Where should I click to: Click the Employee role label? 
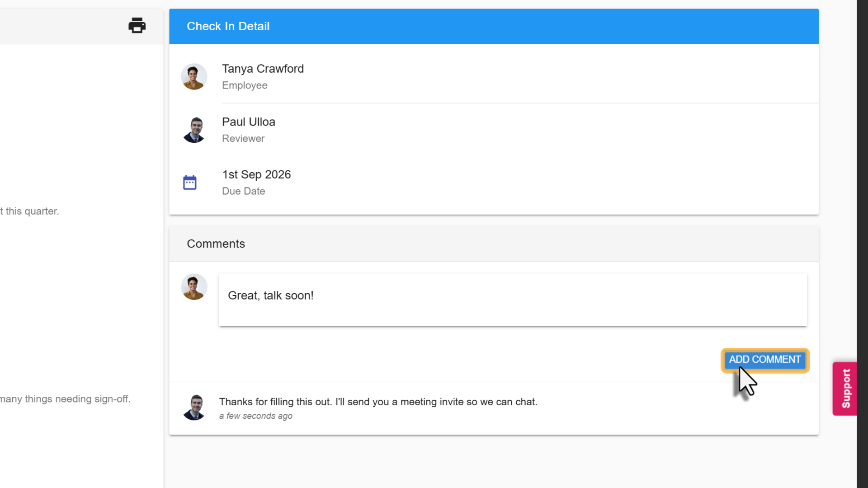(245, 85)
